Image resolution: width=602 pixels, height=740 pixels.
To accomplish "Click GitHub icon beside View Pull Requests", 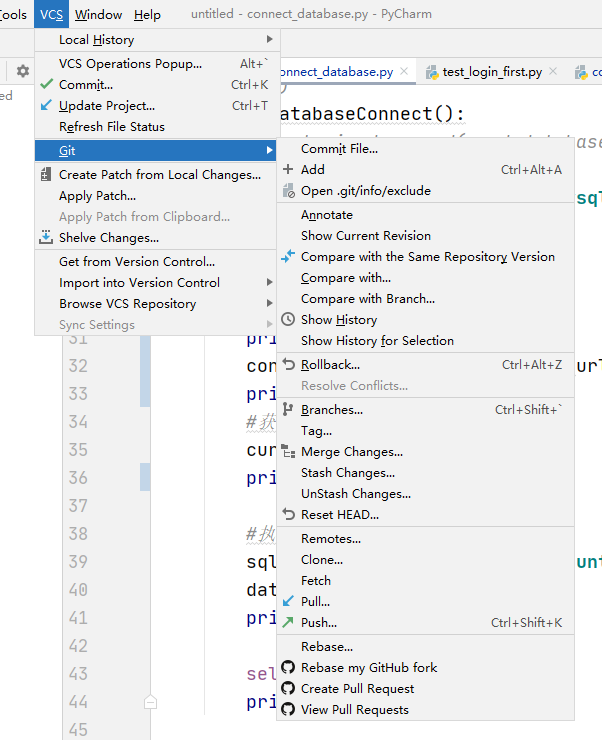I will click(288, 709).
